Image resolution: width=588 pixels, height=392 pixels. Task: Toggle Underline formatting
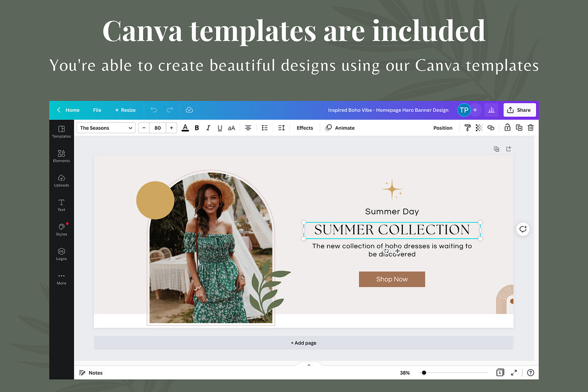220,128
